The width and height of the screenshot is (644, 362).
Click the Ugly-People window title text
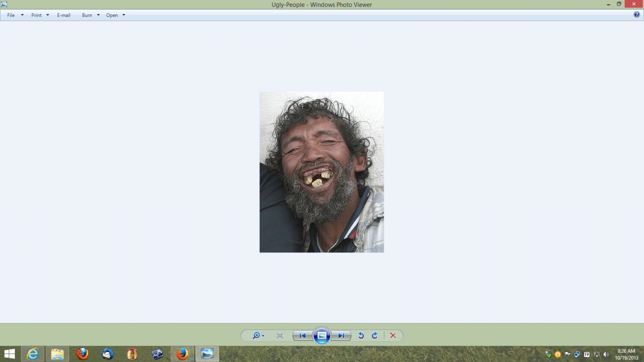click(322, 5)
